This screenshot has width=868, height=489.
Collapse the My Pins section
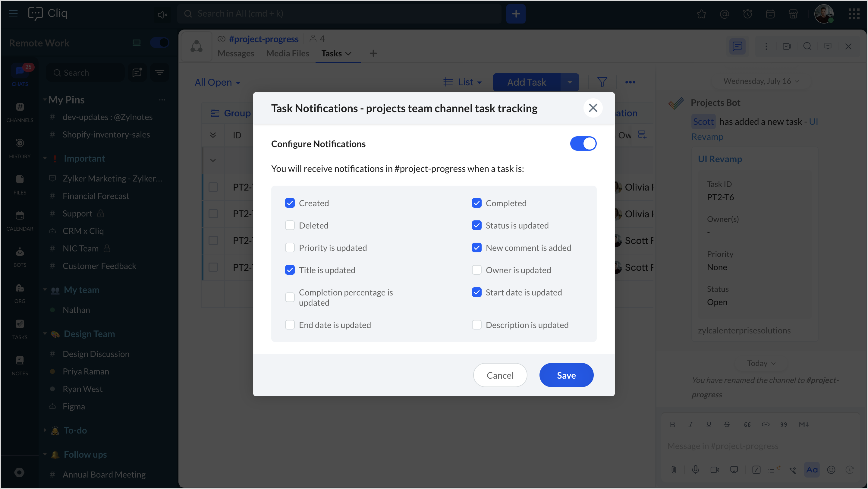click(x=45, y=99)
